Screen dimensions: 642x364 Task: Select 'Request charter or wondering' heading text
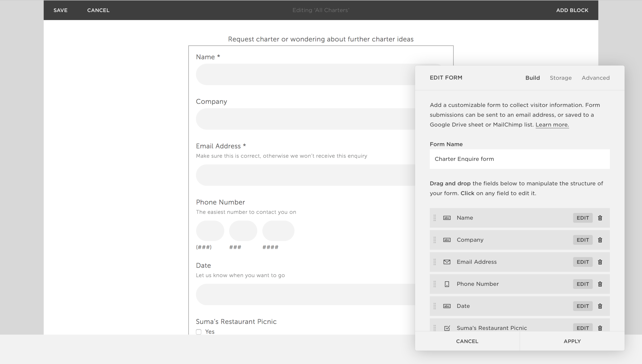[x=321, y=39]
